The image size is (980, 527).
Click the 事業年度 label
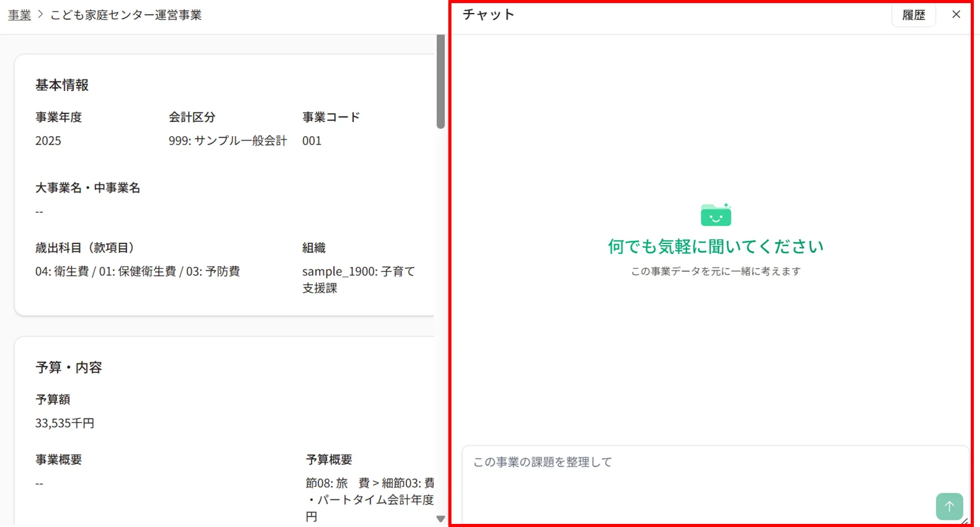(x=59, y=117)
